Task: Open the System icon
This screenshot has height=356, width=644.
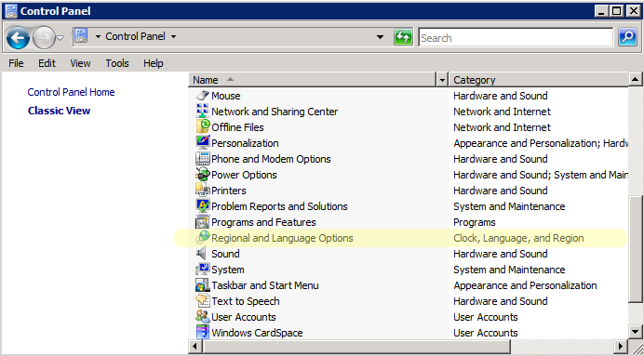Action: point(203,270)
